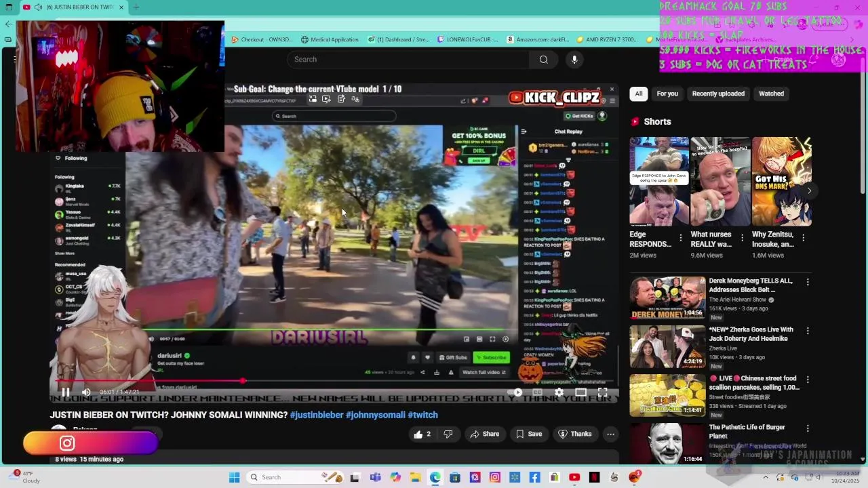Switch to theater mode

point(580,392)
